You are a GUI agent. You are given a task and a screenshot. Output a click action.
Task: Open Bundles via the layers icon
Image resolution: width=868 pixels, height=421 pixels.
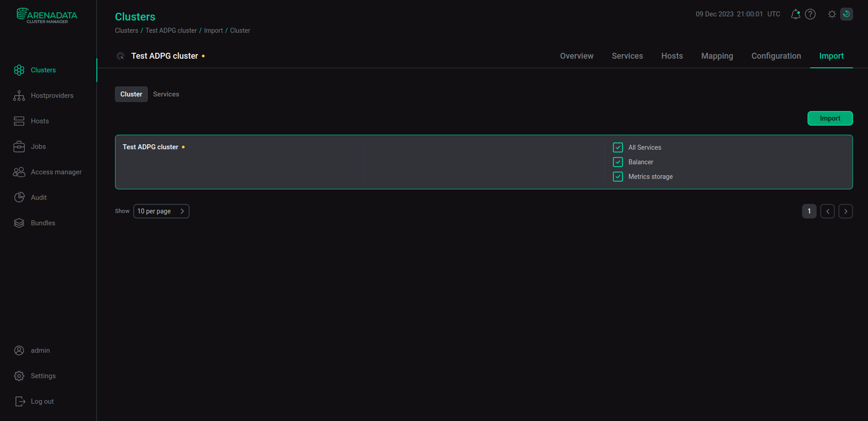(19, 223)
